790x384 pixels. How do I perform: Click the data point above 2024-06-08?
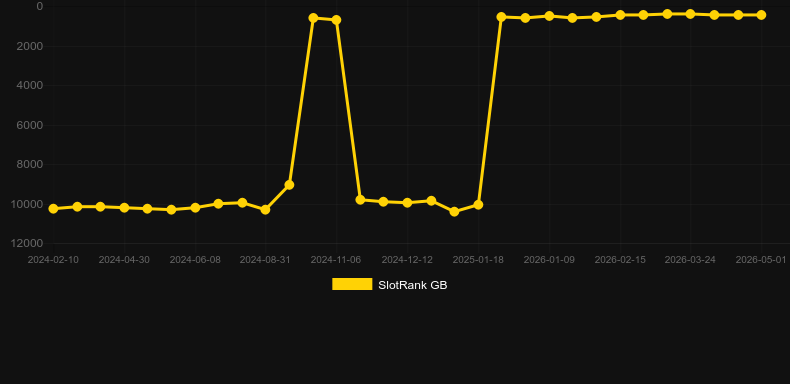(x=195, y=208)
